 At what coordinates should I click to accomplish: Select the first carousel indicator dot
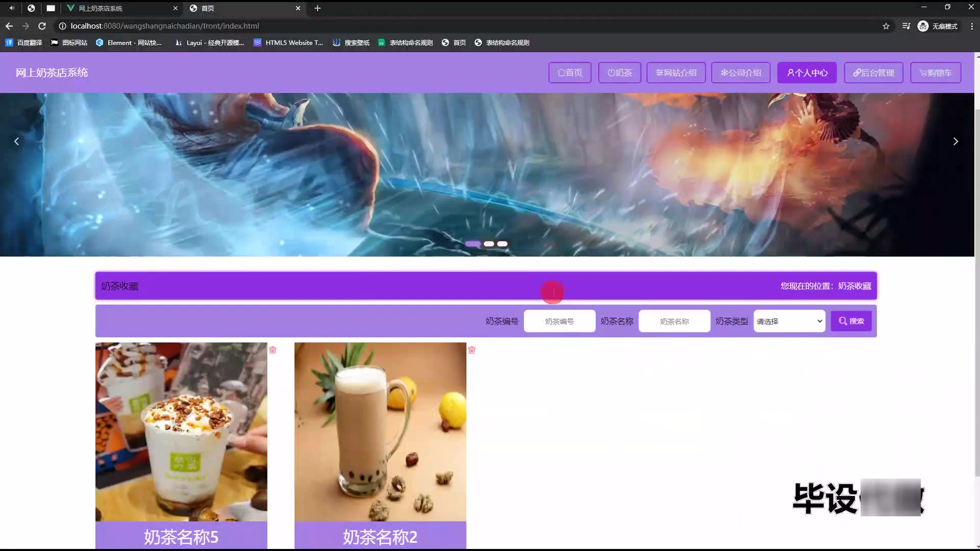point(473,244)
